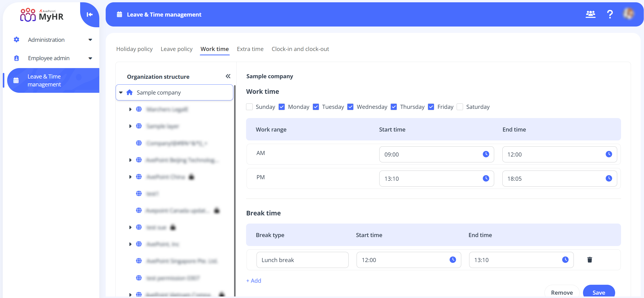Open the people/team icon in header
The height and width of the screenshot is (298, 644).
click(590, 14)
